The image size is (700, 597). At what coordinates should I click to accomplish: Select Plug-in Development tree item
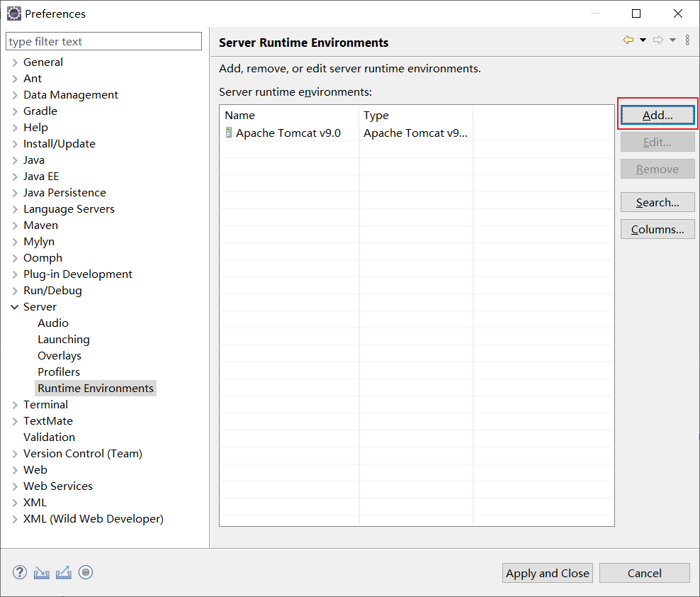[78, 274]
